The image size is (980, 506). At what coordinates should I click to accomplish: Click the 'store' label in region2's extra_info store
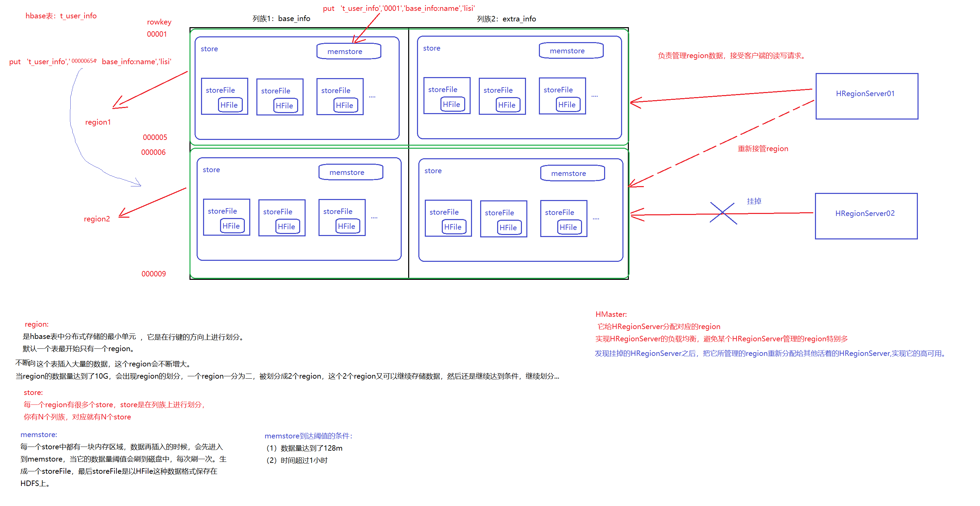[433, 171]
